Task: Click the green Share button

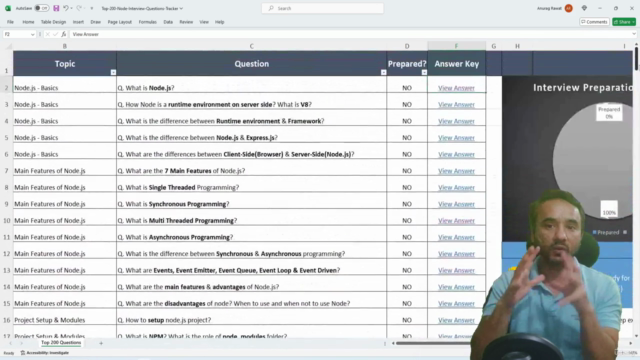Action: tap(624, 22)
